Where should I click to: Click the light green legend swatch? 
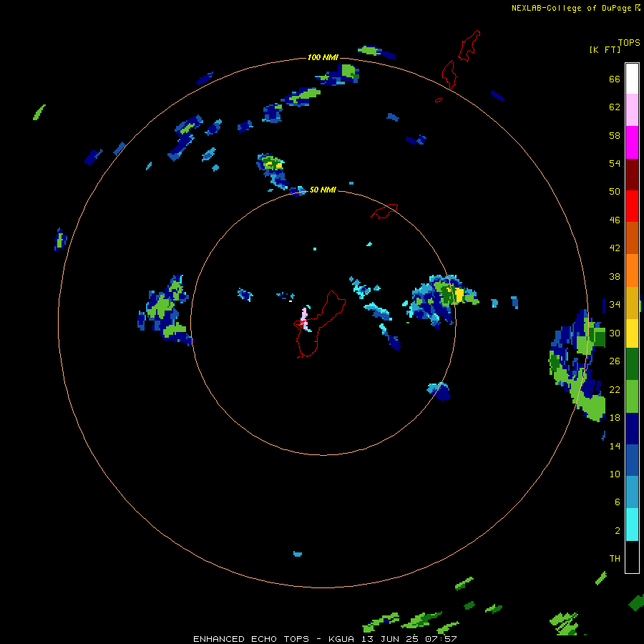point(632,396)
